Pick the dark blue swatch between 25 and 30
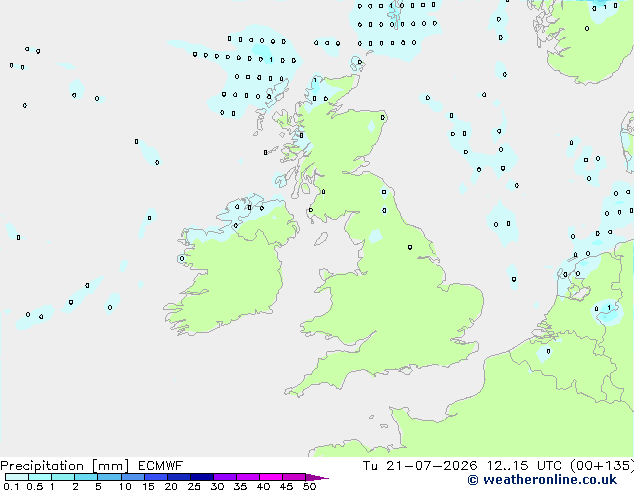The width and height of the screenshot is (634, 490). tap(202, 477)
